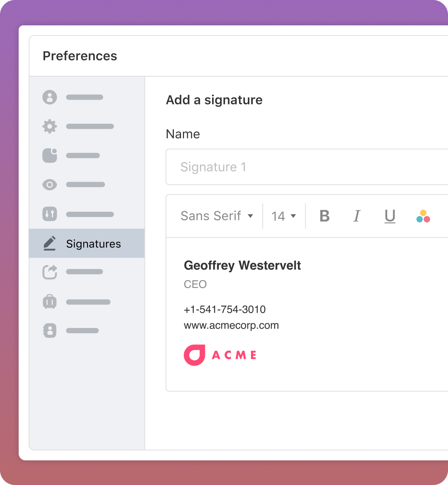Open the Sans Serif font dropdown
448x485 pixels.
[217, 216]
